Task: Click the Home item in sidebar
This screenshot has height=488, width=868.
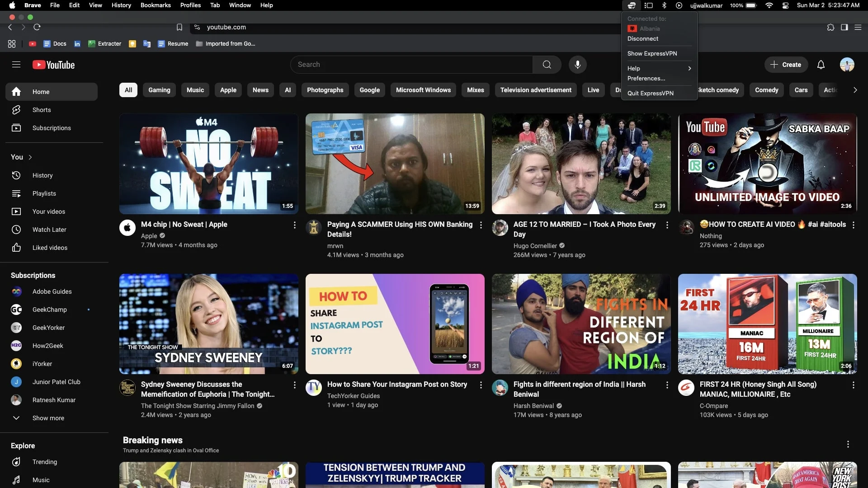Action: click(x=52, y=92)
